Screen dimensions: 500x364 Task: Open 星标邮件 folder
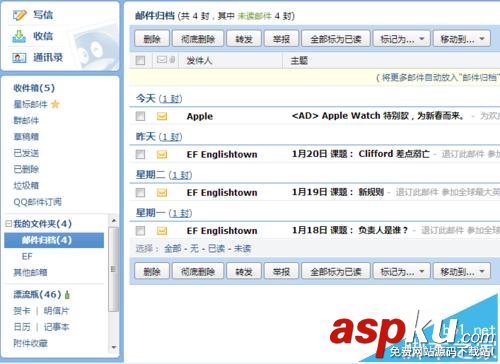30,104
